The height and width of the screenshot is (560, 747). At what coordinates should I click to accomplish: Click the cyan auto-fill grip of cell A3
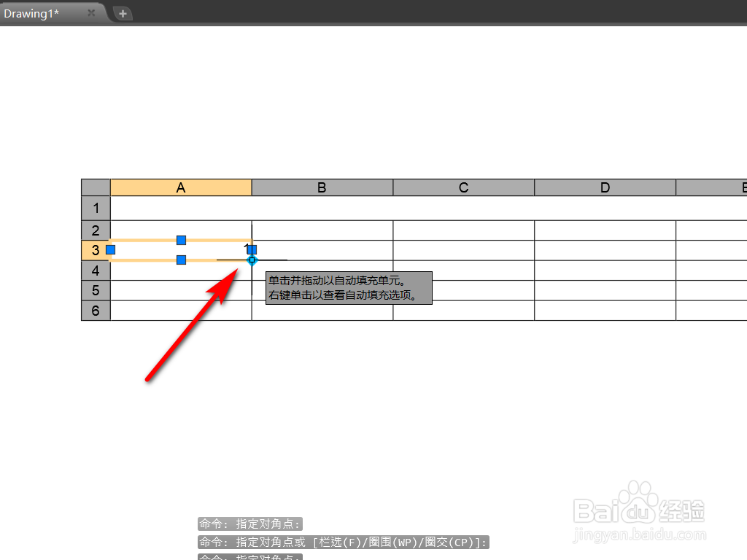[x=252, y=260]
